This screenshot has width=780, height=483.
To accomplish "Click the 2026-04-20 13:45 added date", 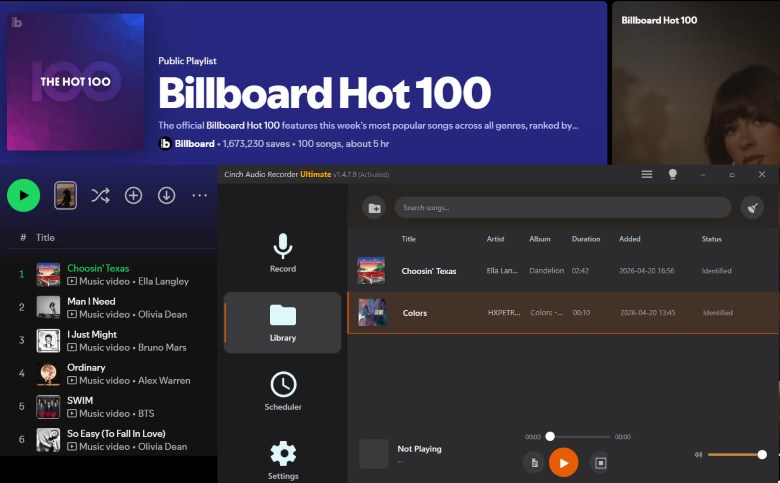I will (x=648, y=313).
